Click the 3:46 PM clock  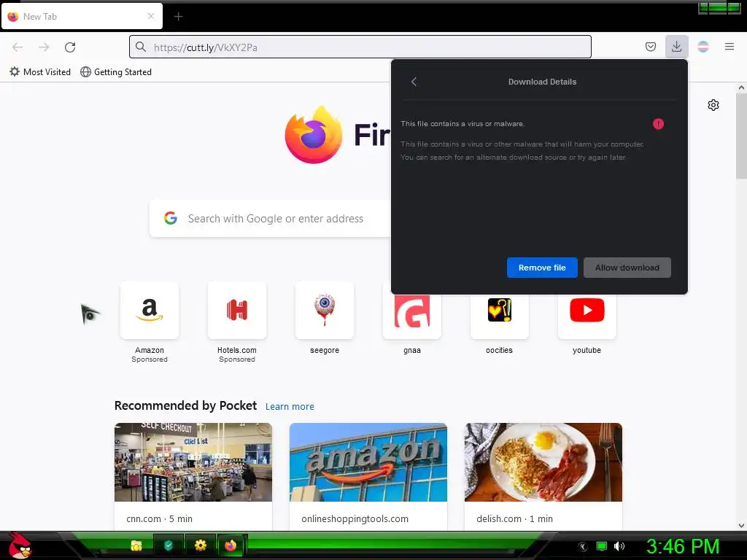coord(682,546)
